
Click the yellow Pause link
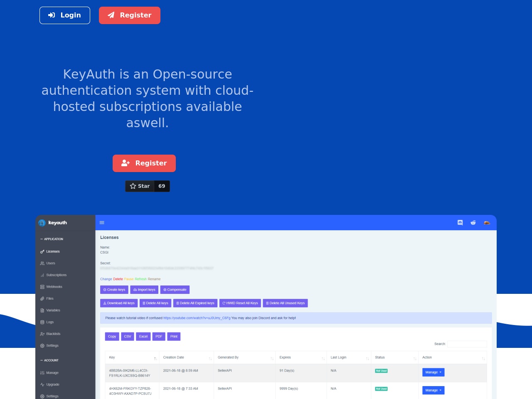coord(129,279)
